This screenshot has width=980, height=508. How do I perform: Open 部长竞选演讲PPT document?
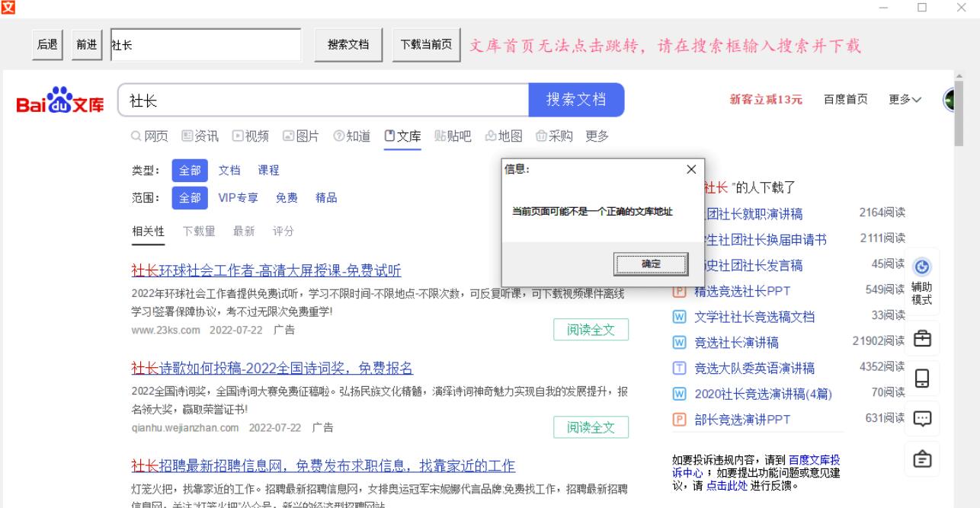(x=742, y=420)
